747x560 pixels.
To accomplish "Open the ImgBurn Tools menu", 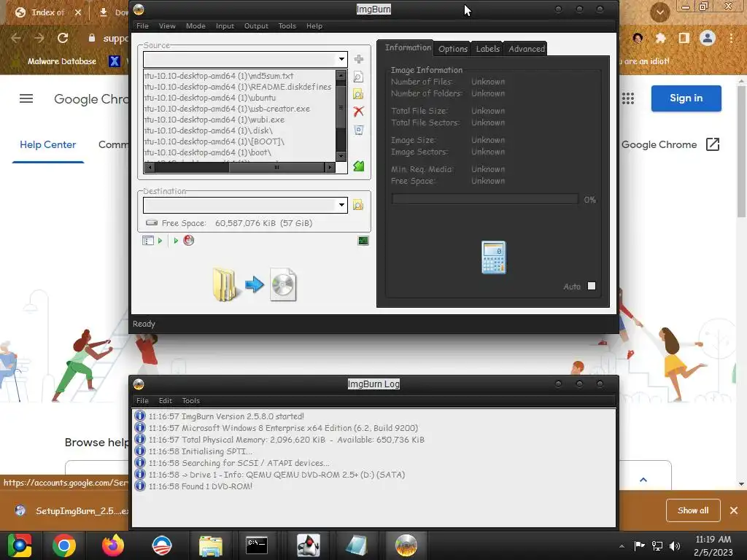I will coord(287,26).
